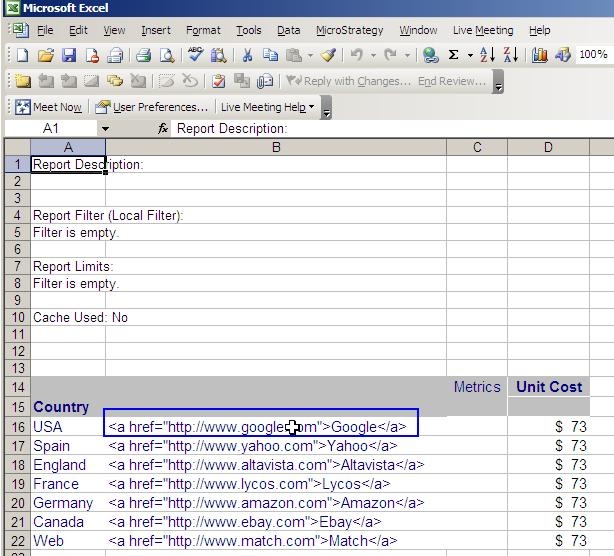Sort ascending with the A-Z icon

pos(487,56)
